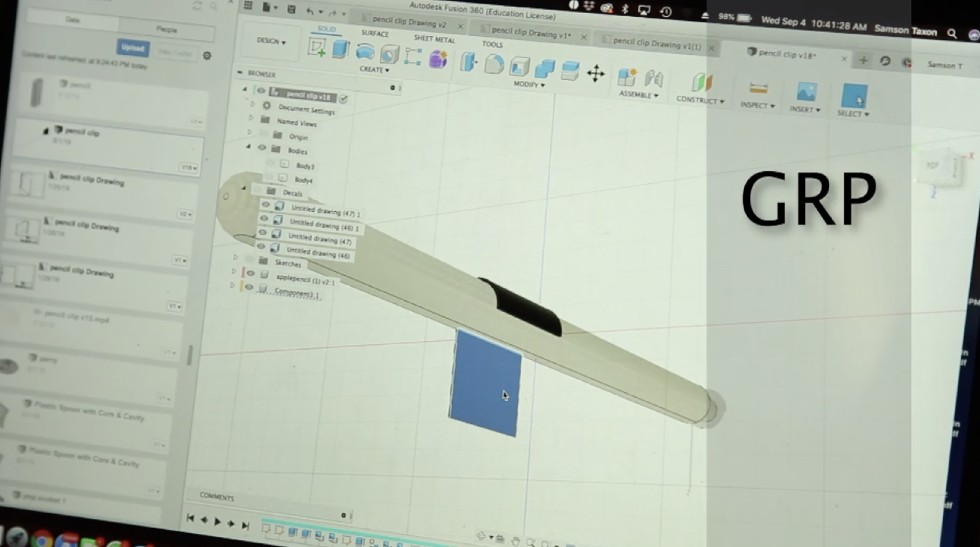Click the Undo arrow icon
This screenshot has height=547, width=980.
[x=310, y=11]
